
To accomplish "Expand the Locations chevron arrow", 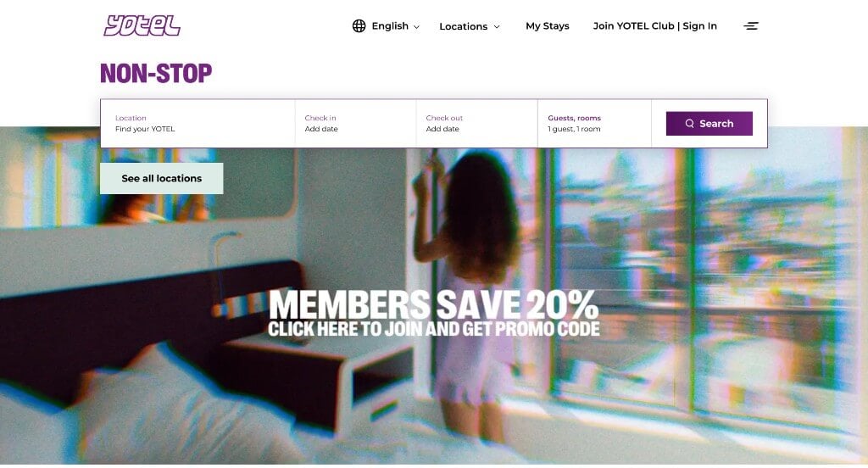I will (x=497, y=26).
